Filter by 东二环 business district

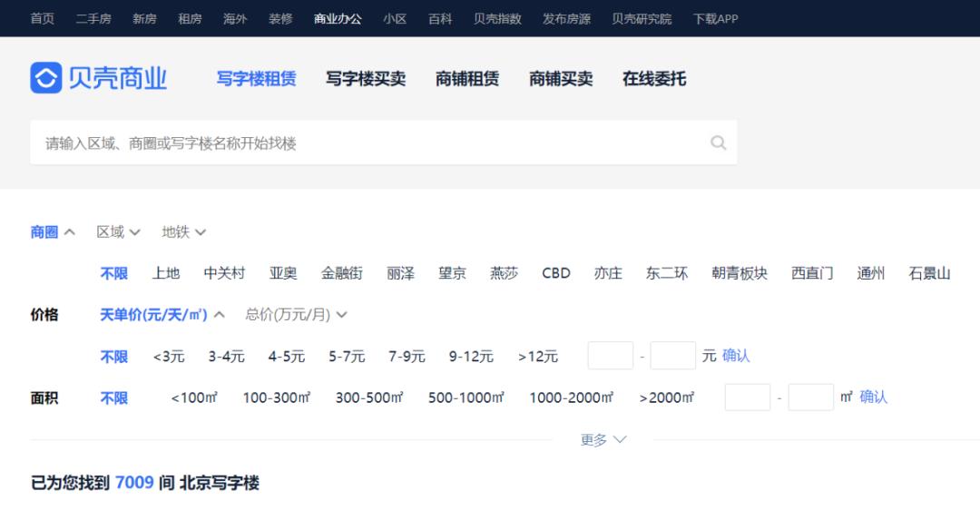(667, 273)
